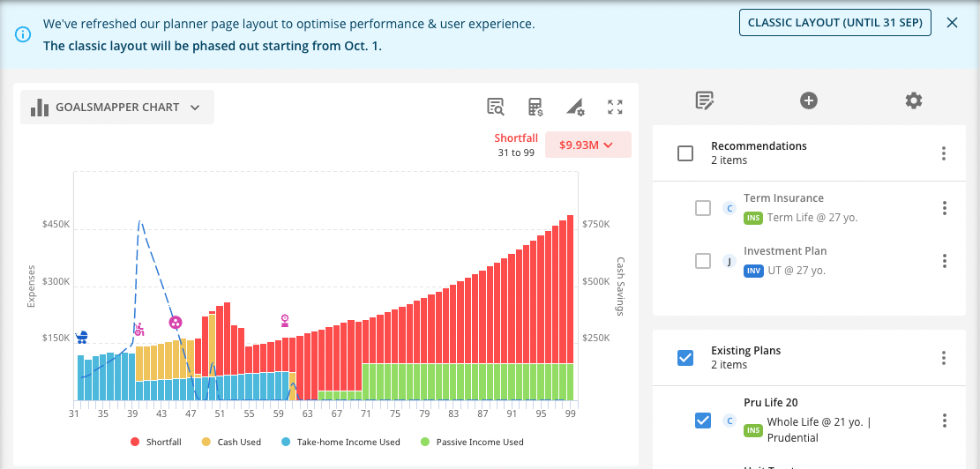Tick the Term Insurance checkbox
Screen dimensions: 980x469
(x=703, y=208)
